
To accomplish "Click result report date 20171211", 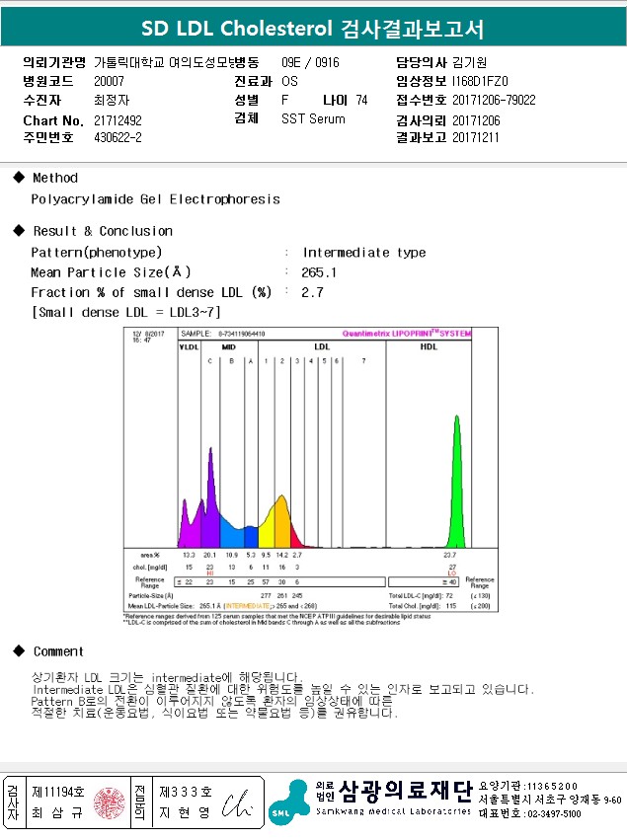I will coord(475,137).
